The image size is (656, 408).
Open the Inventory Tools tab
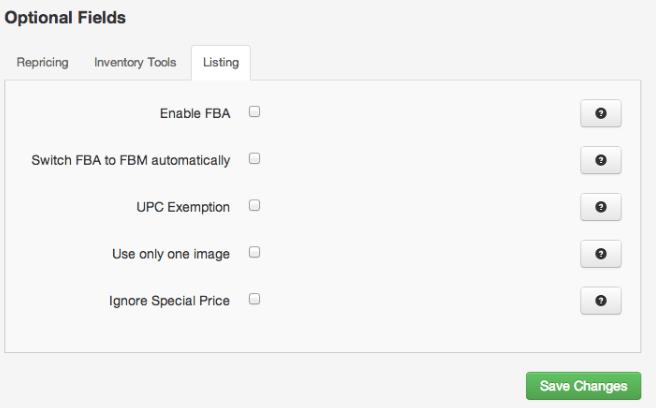click(135, 63)
